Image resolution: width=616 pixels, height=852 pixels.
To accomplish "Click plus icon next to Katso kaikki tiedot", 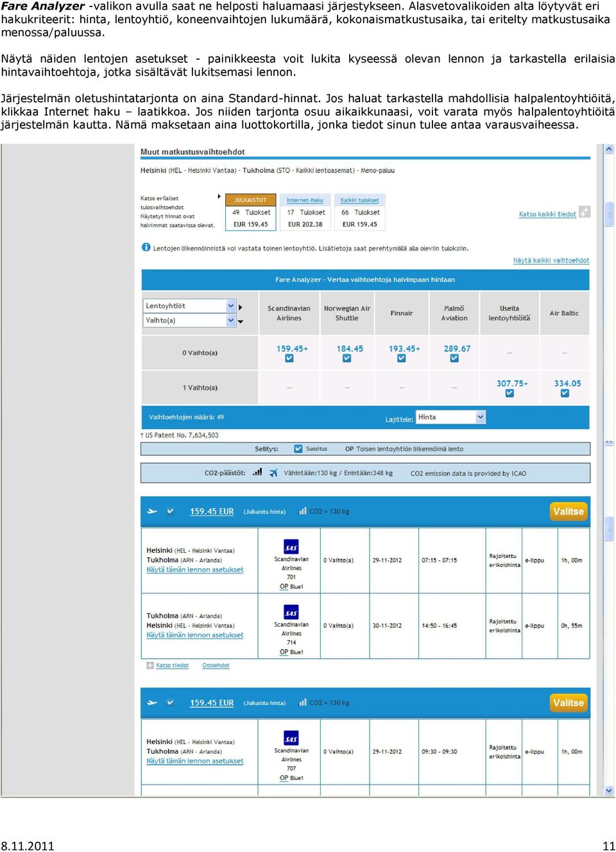I will click(x=584, y=211).
